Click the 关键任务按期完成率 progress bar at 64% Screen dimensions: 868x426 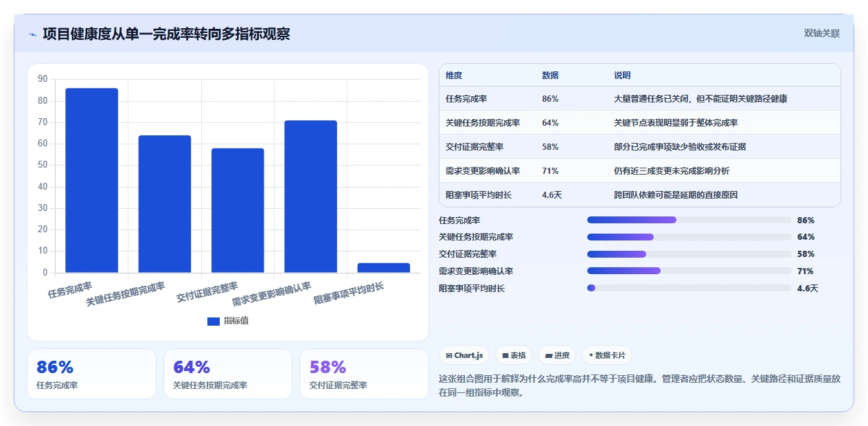click(689, 237)
